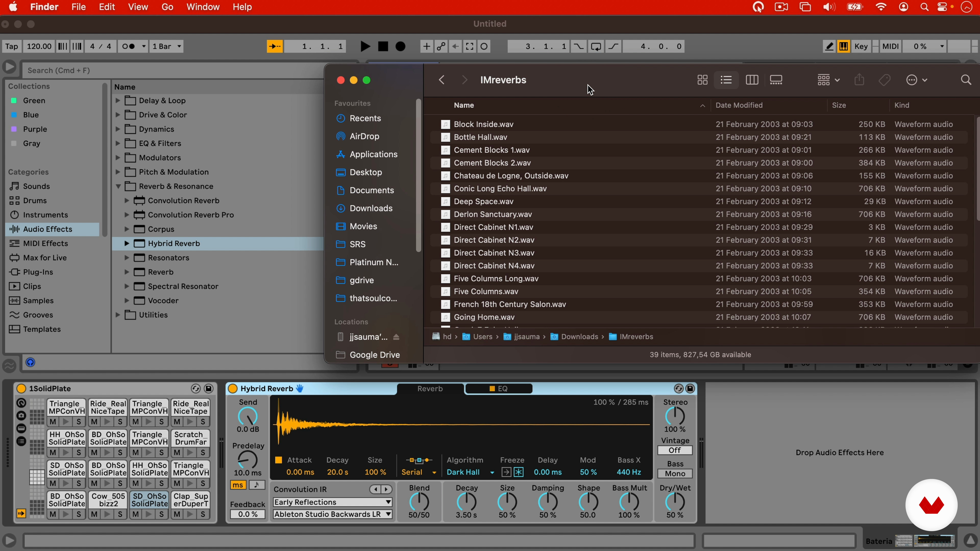Screen dimensions: 980x551
Task: Adjust the Dry/Wet knob
Action: pos(675,502)
